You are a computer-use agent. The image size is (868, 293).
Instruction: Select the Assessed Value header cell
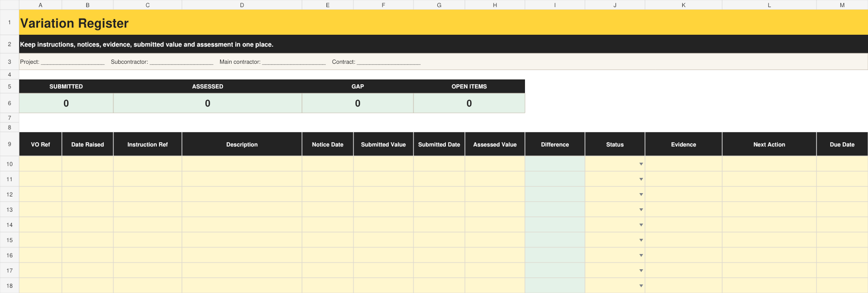495,144
